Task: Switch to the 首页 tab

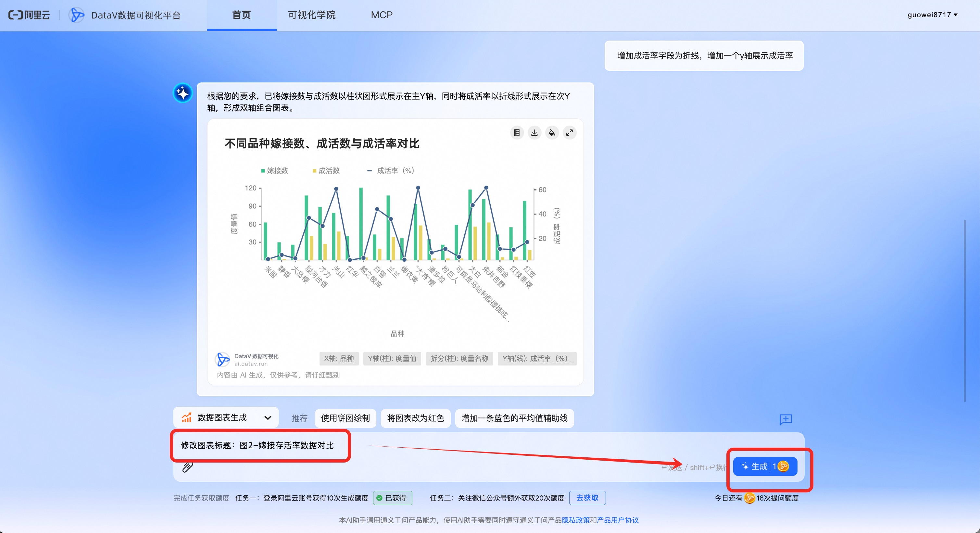Action: click(x=242, y=15)
